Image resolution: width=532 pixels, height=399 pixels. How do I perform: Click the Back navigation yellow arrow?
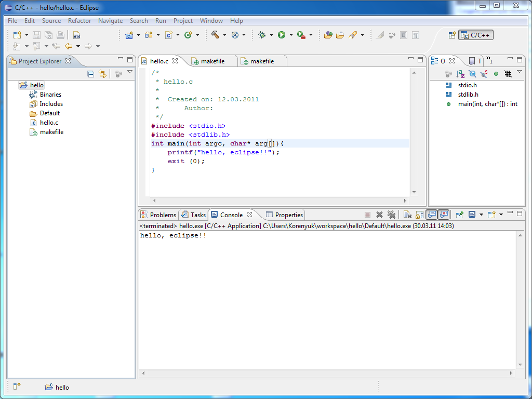point(69,46)
